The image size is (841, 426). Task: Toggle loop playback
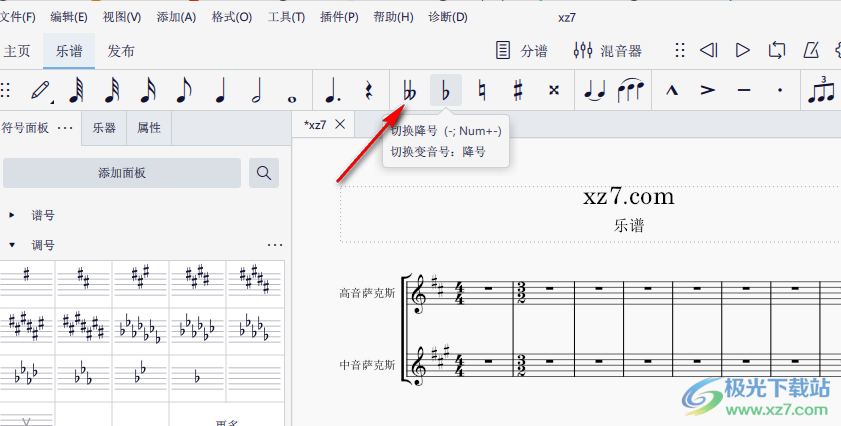[x=777, y=50]
